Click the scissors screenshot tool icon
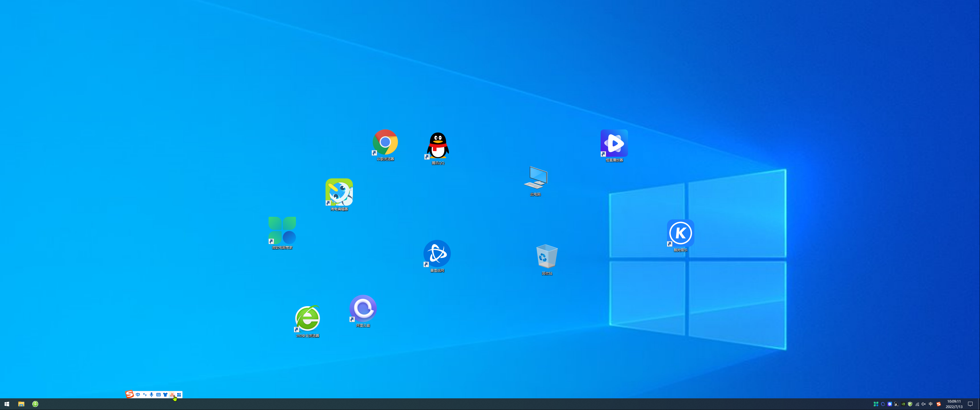The width and height of the screenshot is (980, 410). (x=172, y=394)
